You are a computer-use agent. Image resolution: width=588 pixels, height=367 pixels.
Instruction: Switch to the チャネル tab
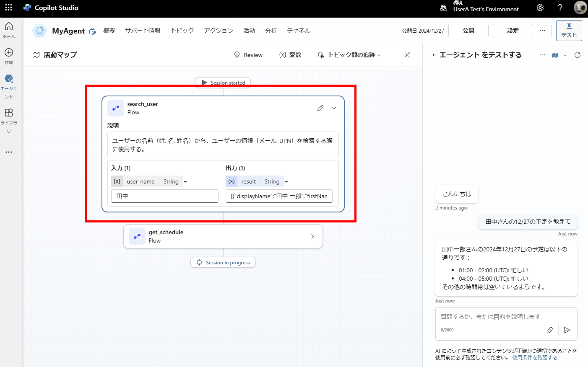click(298, 30)
